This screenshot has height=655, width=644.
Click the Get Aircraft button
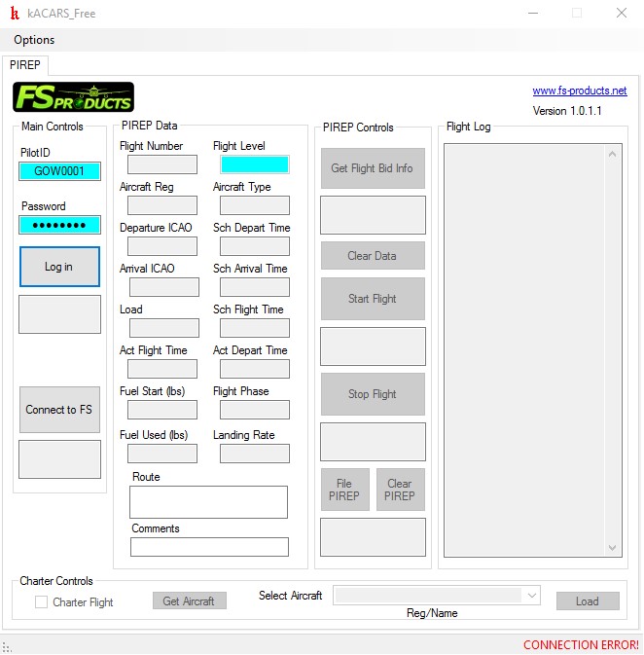coord(190,600)
